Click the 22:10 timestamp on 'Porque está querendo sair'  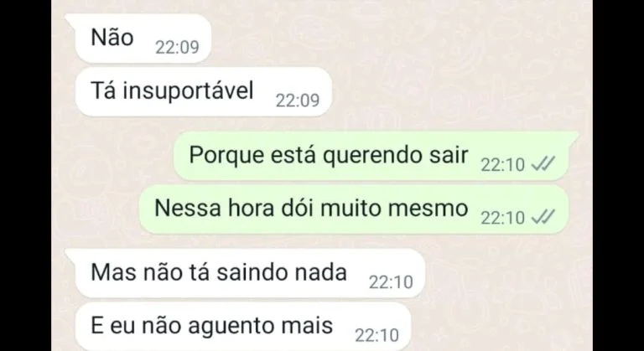(x=503, y=165)
